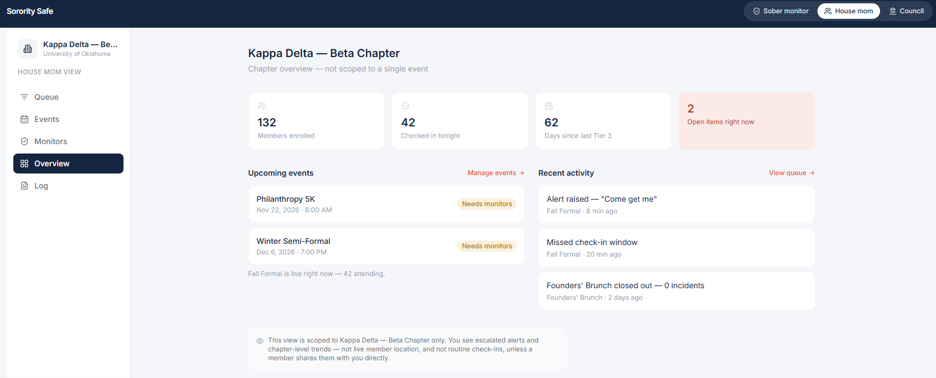Click the "Kappa Delta — Beta Chapter" heading
The image size is (936, 378).
pos(324,53)
